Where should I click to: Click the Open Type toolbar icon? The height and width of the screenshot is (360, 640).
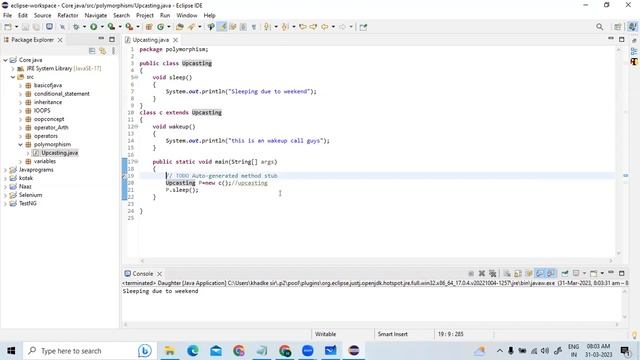tap(180, 27)
